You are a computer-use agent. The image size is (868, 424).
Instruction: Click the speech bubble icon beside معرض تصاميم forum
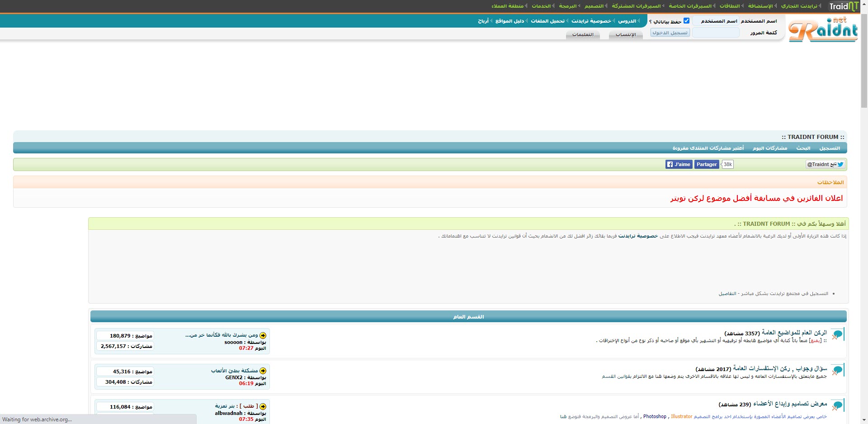tap(838, 405)
